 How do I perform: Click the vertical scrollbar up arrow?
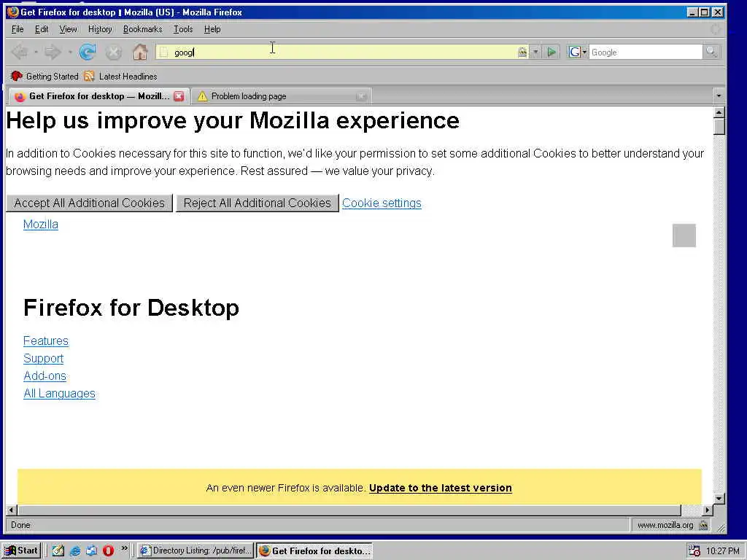(719, 112)
